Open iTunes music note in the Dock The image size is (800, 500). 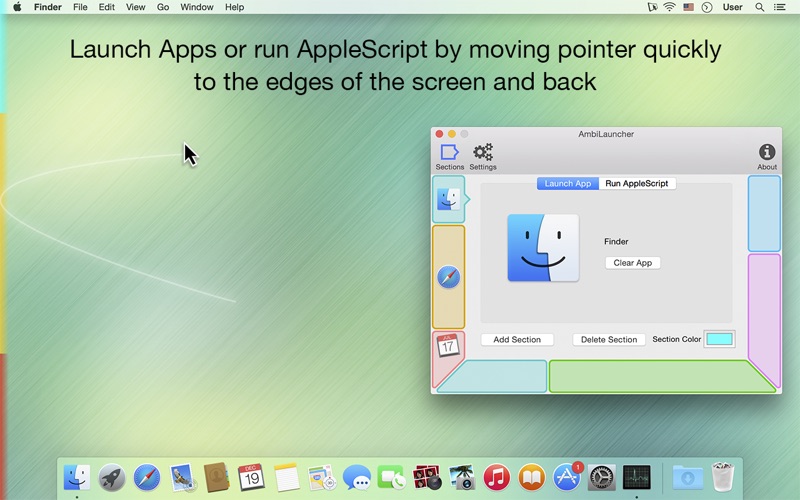pos(496,478)
